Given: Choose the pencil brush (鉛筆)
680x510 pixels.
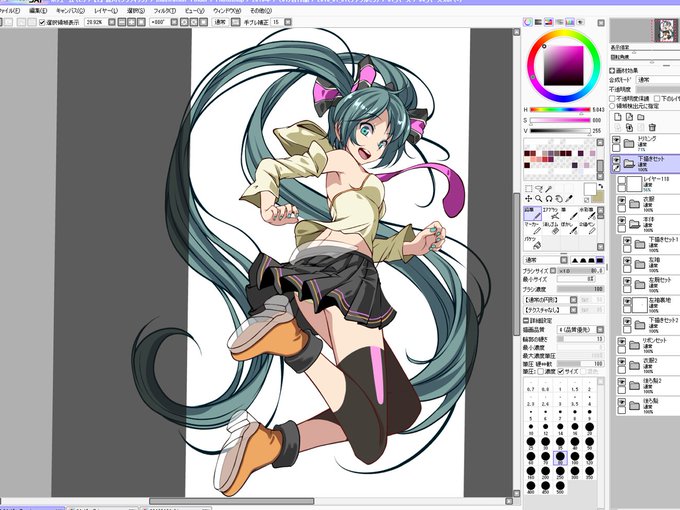Looking at the screenshot, I should pyautogui.click(x=532, y=213).
